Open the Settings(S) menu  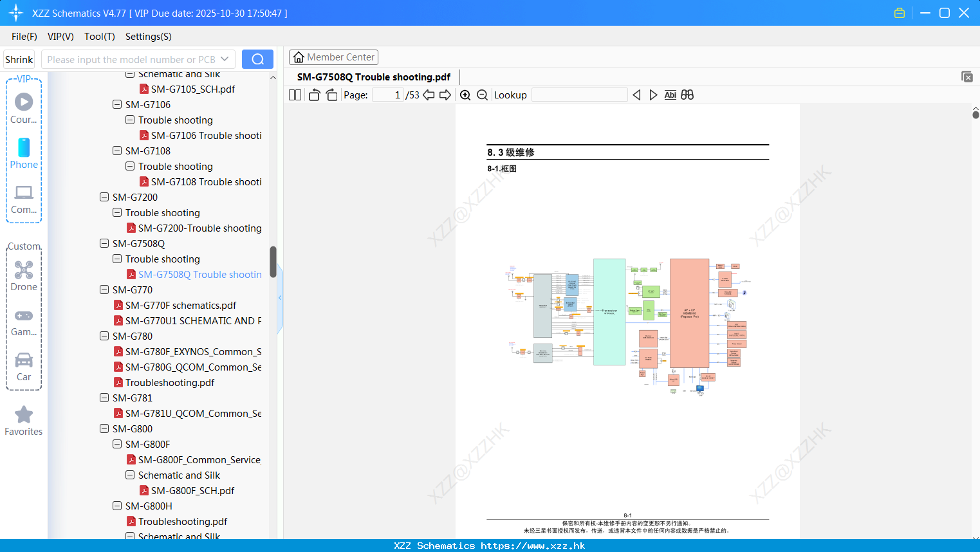(149, 37)
